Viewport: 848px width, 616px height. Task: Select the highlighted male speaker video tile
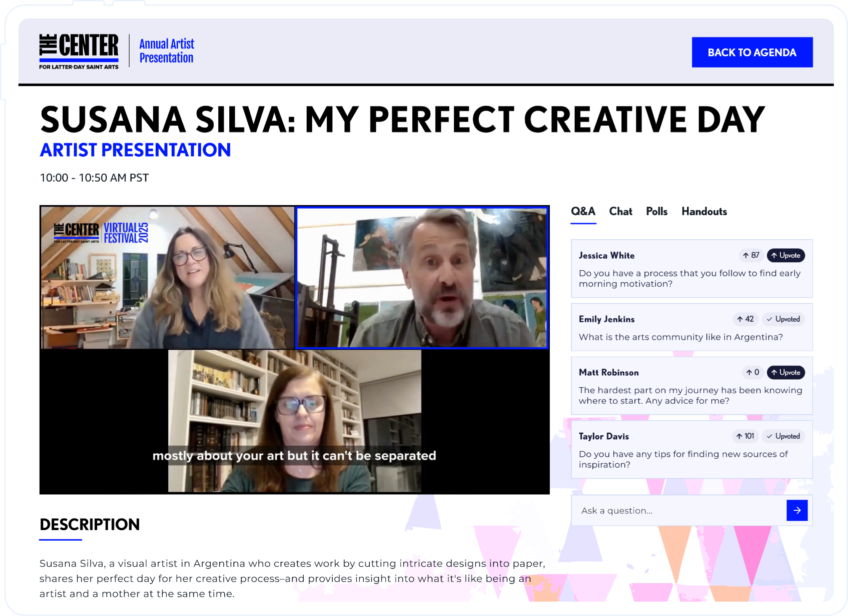(422, 278)
